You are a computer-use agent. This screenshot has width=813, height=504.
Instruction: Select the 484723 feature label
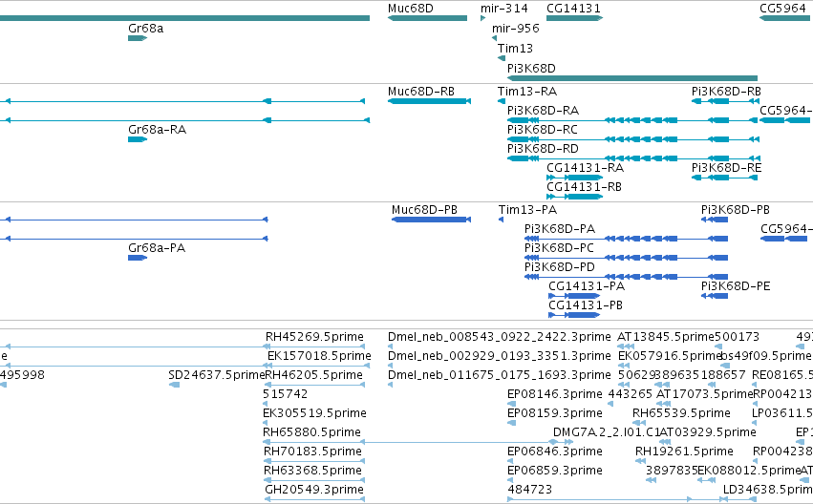[x=529, y=490]
